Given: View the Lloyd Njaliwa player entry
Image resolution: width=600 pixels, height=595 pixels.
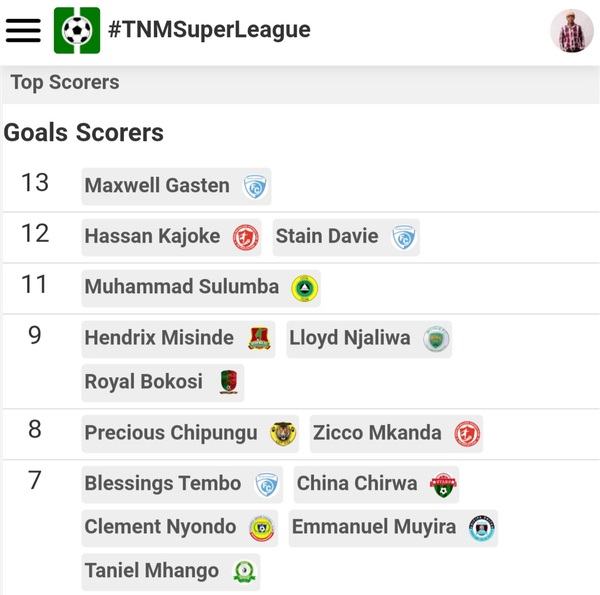Looking at the screenshot, I should [x=369, y=339].
